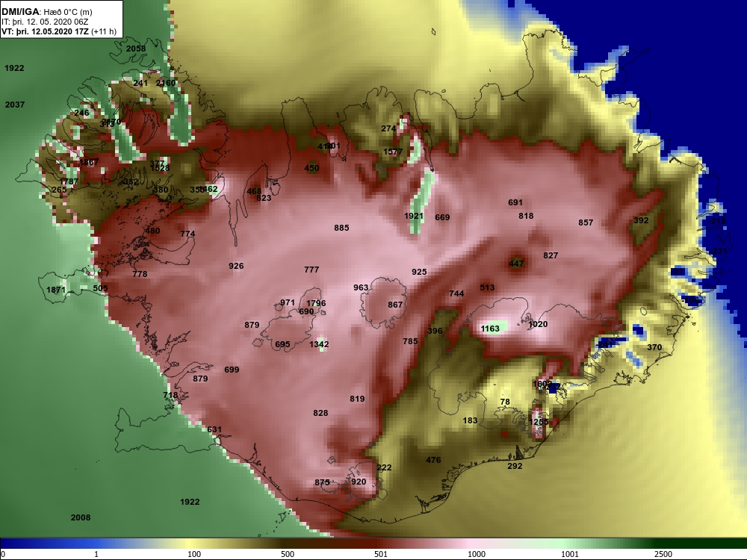Click the 1342 height label
Screen dimensions: 747x560
click(319, 344)
